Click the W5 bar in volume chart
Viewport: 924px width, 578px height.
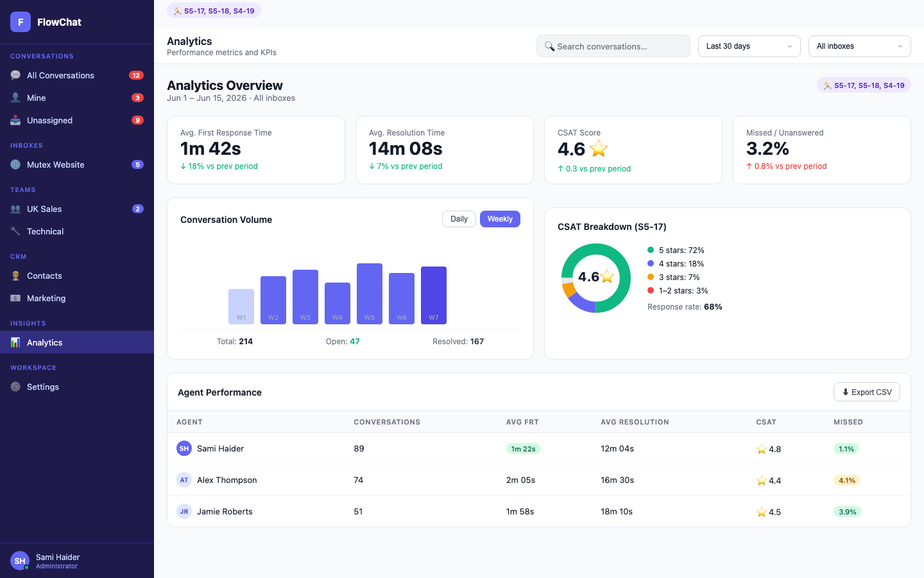click(x=370, y=293)
